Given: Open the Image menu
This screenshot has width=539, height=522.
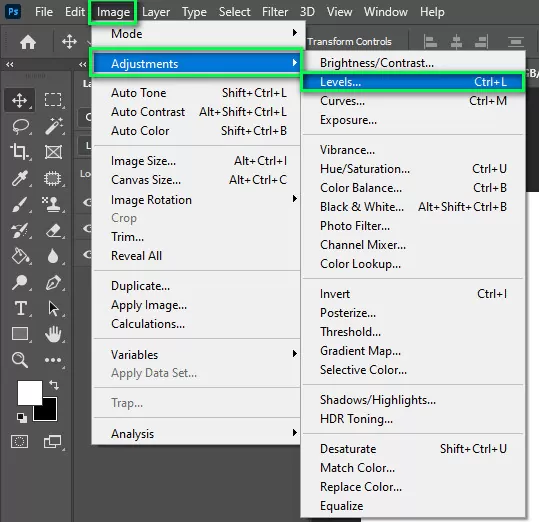Looking at the screenshot, I should coord(113,12).
